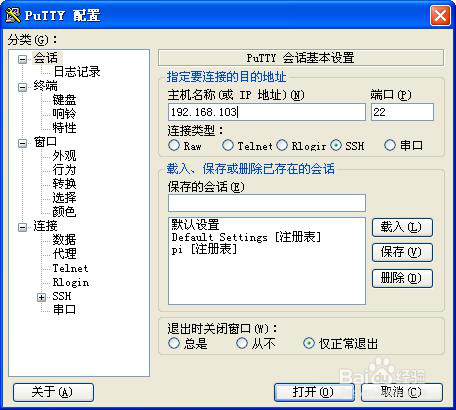The width and height of the screenshot is (456, 410).
Task: Select 默认设置 in saved sessions list
Action: (195, 225)
